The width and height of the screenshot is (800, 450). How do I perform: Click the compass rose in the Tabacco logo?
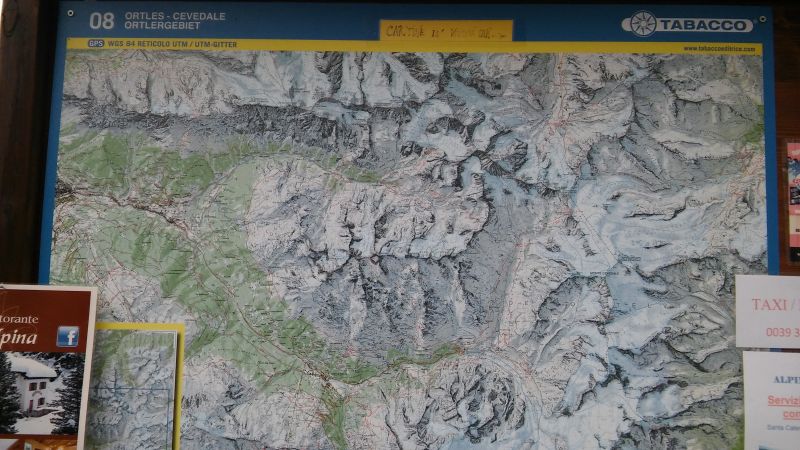(643, 23)
